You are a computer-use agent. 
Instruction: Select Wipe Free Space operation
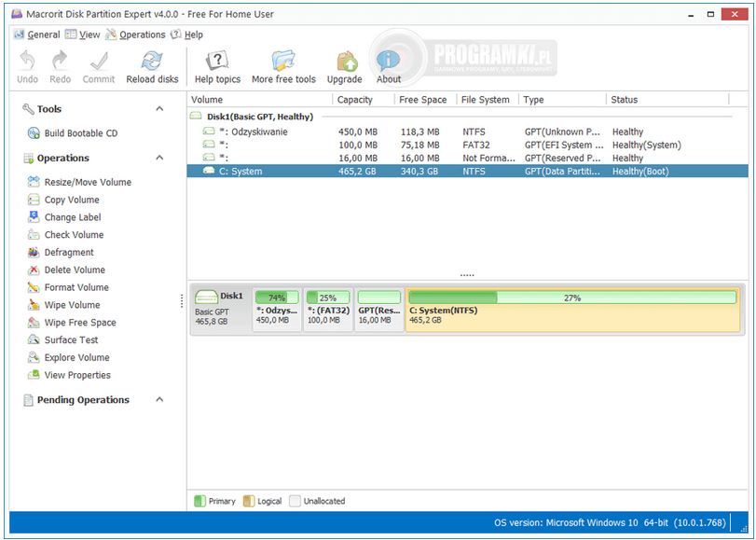[72, 323]
